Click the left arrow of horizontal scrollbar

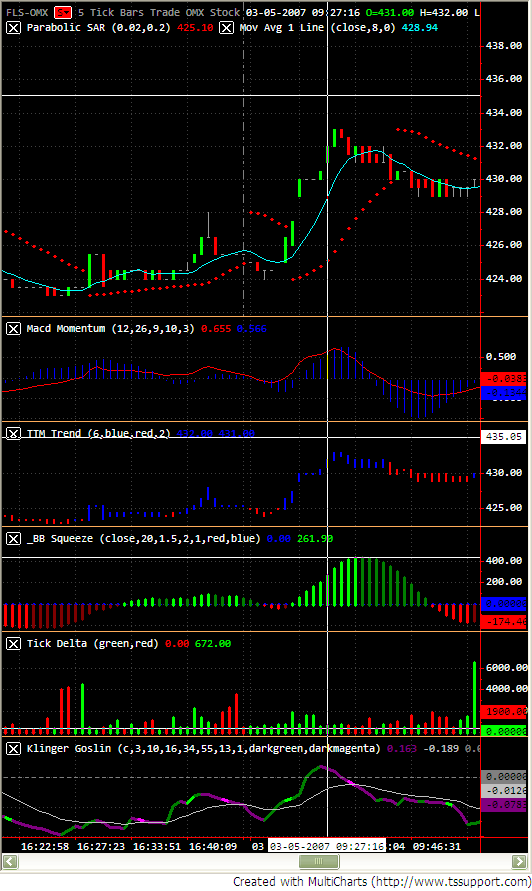[10, 861]
